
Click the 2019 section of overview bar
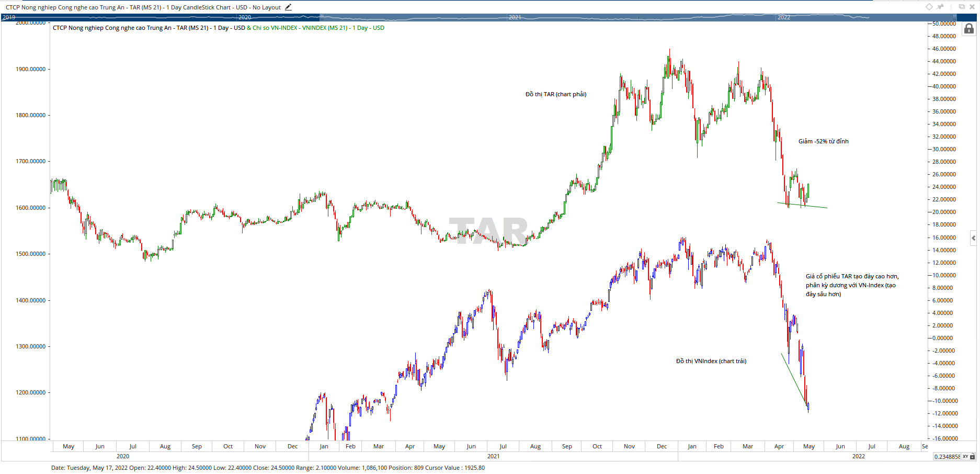(x=9, y=17)
